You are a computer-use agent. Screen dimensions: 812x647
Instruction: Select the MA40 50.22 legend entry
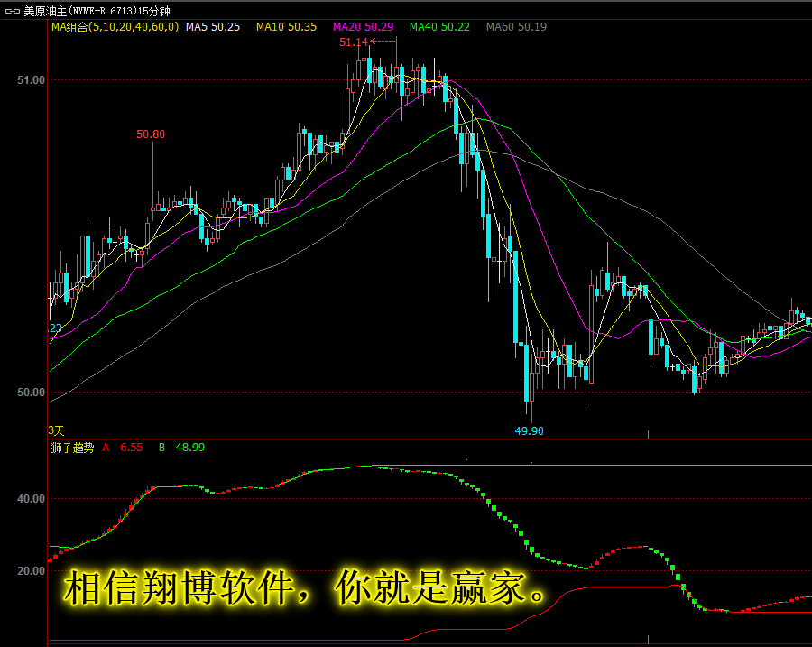439,27
